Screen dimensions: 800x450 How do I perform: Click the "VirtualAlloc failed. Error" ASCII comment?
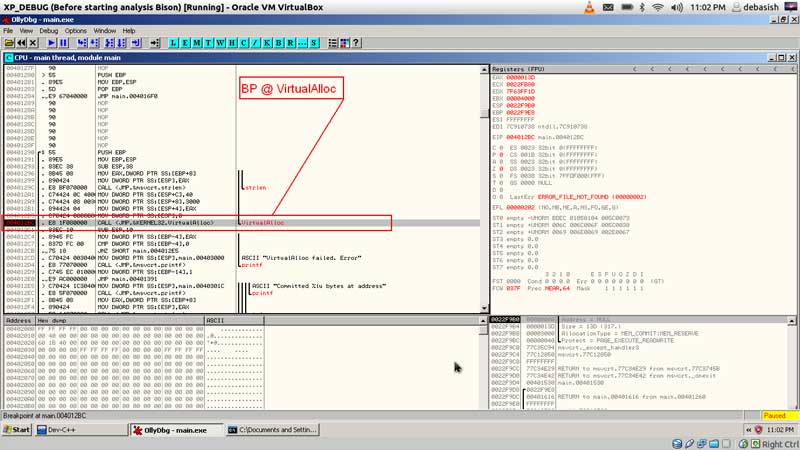[302, 258]
